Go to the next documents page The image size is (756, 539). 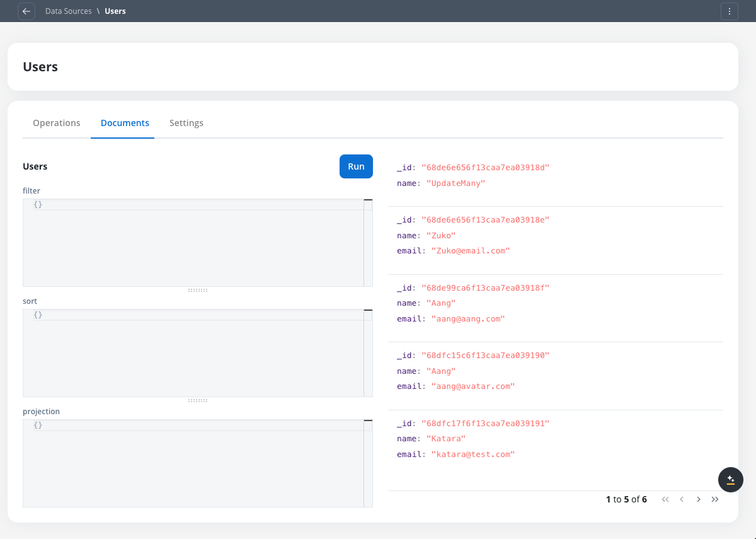698,499
